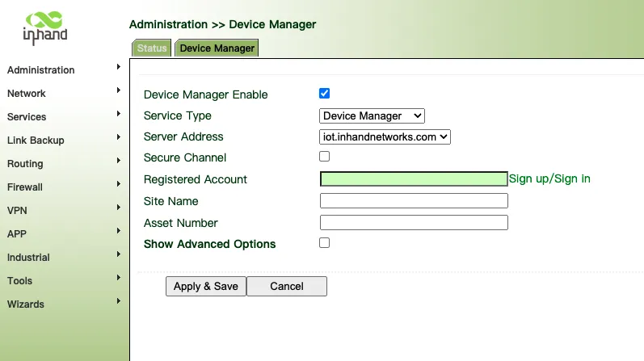Focus the Site Name field

coord(414,201)
